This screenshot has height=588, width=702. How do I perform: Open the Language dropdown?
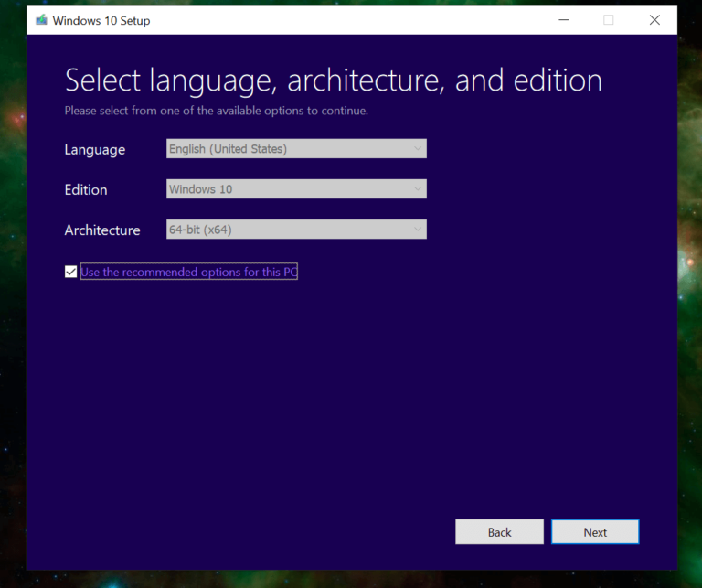(x=296, y=149)
